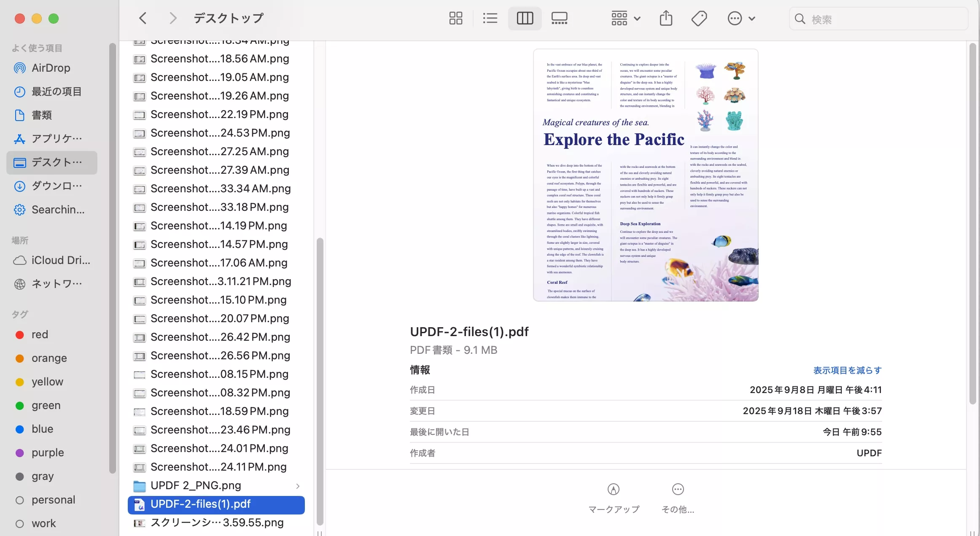Image resolution: width=980 pixels, height=536 pixels.
Task: Expand the UPDF 2_PNG.png folder chevron
Action: [x=298, y=486]
